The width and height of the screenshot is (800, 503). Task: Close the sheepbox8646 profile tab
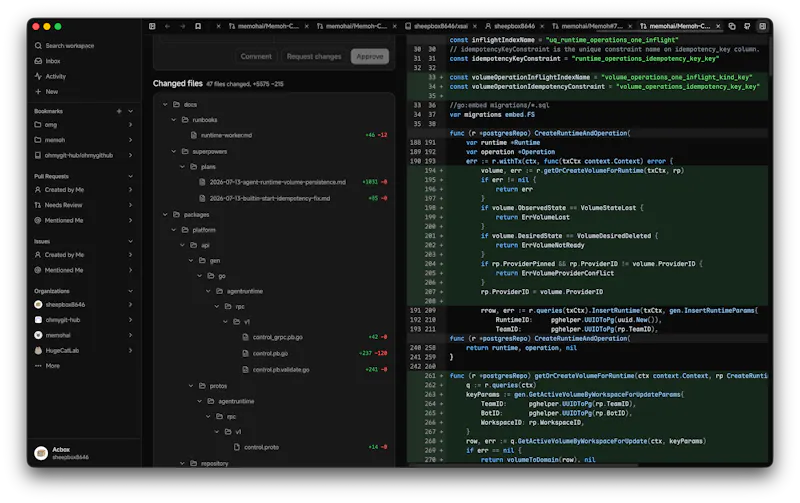point(542,26)
